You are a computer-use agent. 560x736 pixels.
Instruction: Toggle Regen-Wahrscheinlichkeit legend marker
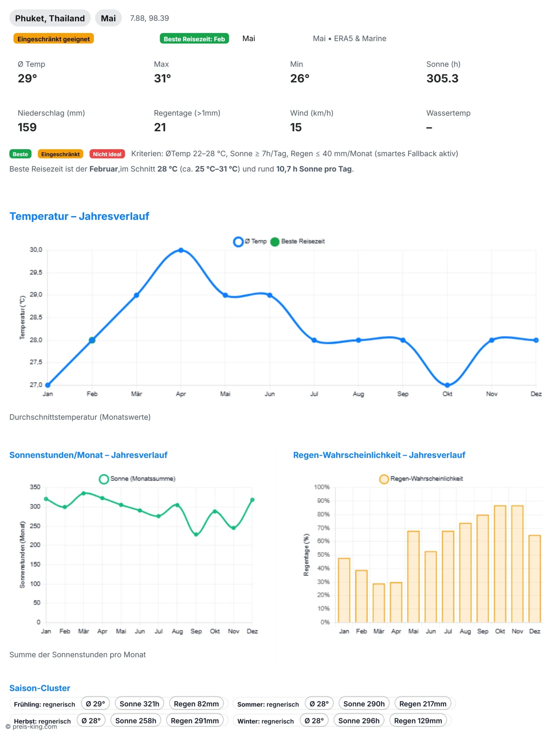pos(384,479)
